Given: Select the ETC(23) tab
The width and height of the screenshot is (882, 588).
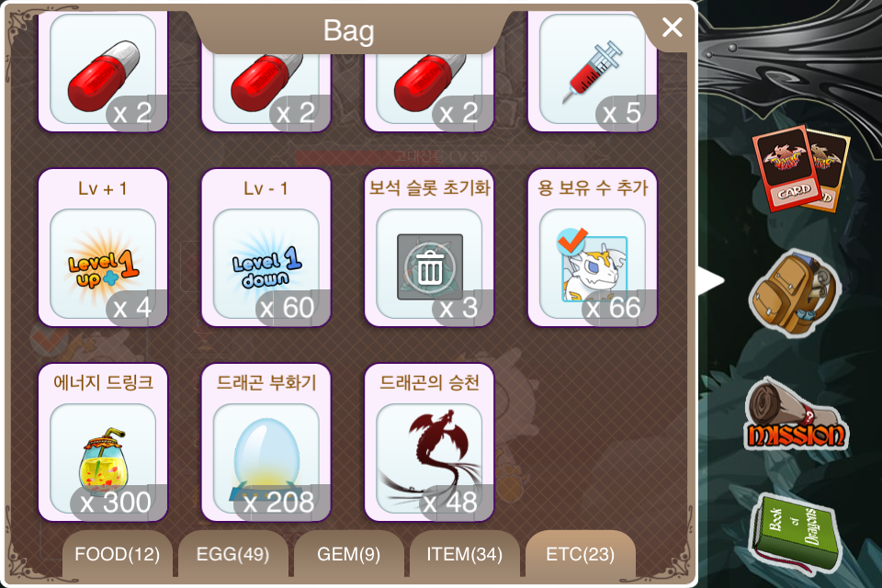Looking at the screenshot, I should click(581, 554).
